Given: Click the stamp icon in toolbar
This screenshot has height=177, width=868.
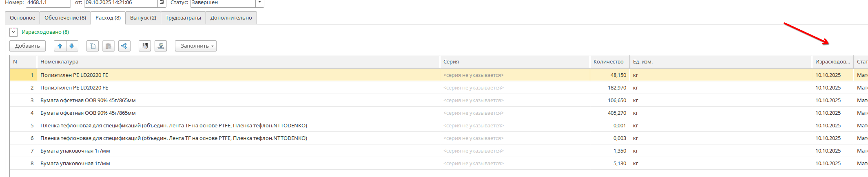Looking at the screenshot, I should point(161,46).
